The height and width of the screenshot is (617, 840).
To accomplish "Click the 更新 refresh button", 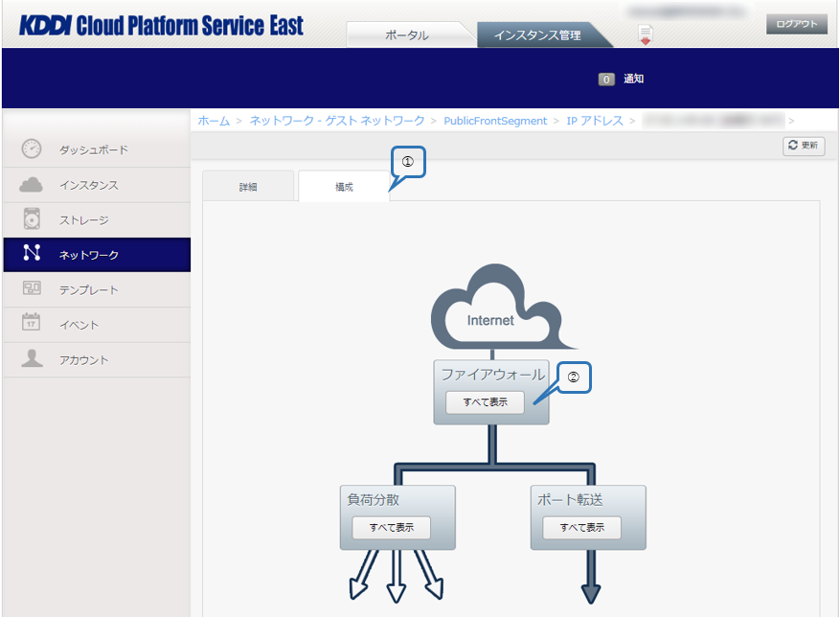I will coord(803,146).
